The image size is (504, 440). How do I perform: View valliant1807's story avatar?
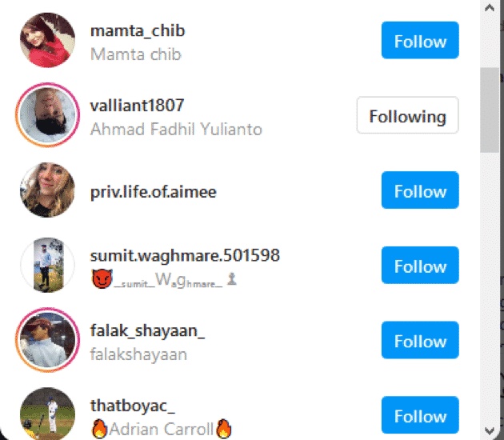click(47, 115)
